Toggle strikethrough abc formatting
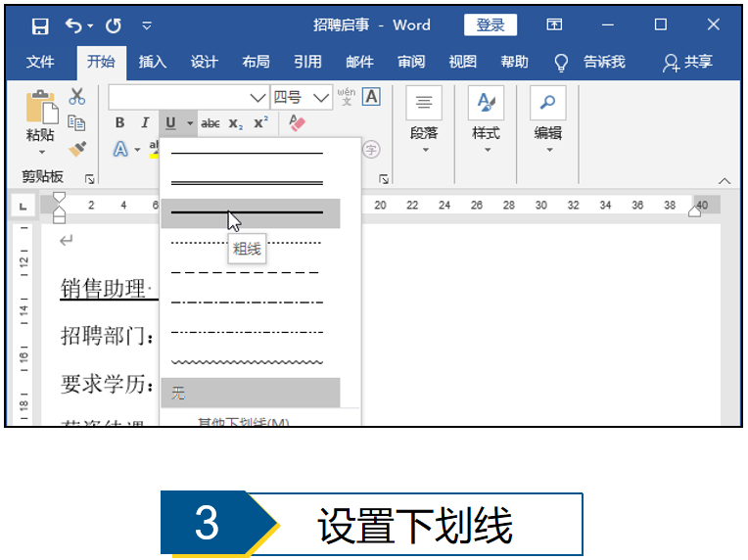 pos(210,123)
